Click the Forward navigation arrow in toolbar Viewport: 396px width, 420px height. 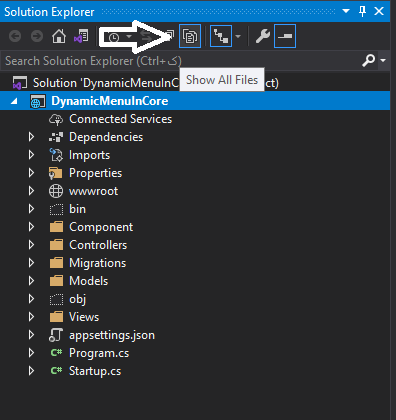coord(37,36)
